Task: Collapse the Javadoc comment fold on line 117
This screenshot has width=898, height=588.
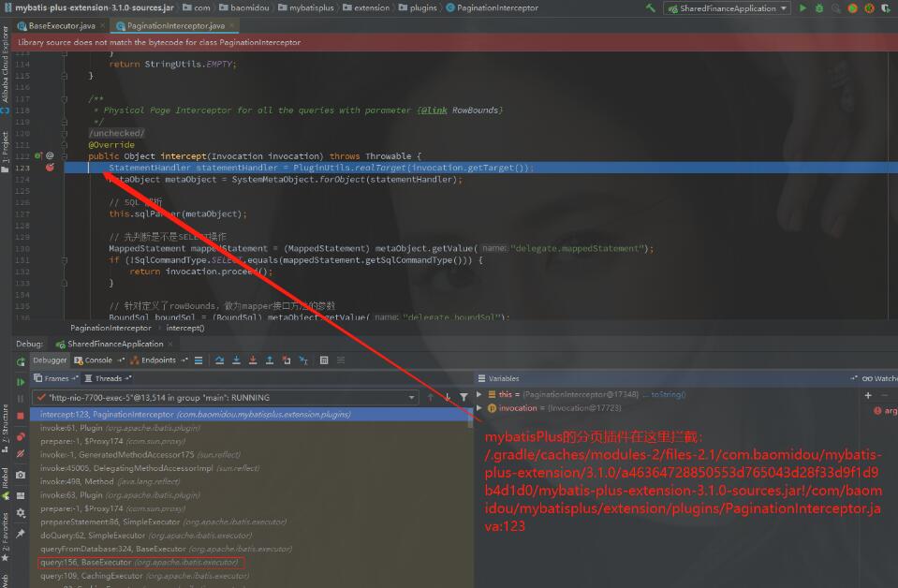Action: pyautogui.click(x=64, y=98)
